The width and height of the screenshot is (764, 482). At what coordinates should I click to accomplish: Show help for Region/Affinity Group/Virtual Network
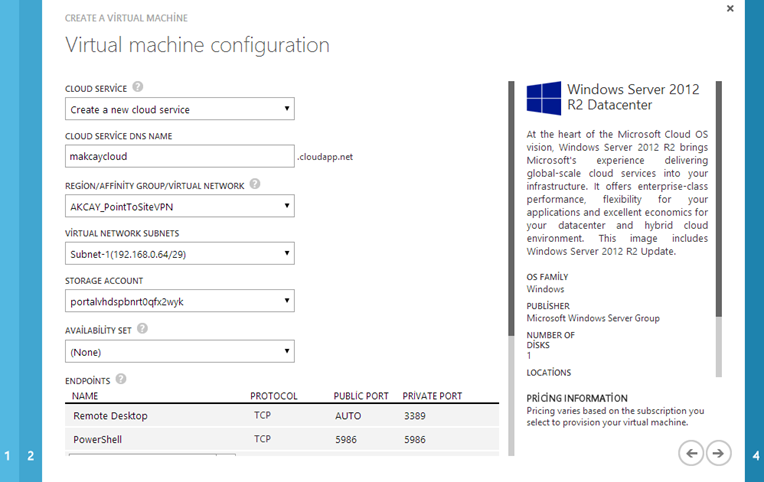255,184
